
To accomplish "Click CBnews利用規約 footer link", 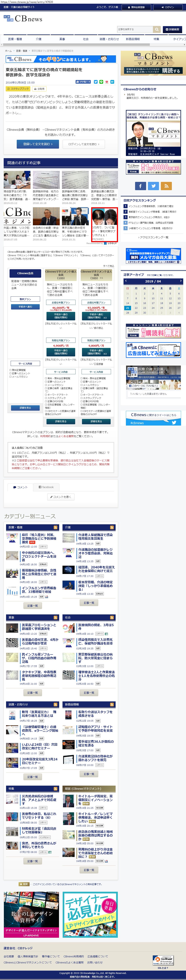I will (x=73, y=956).
